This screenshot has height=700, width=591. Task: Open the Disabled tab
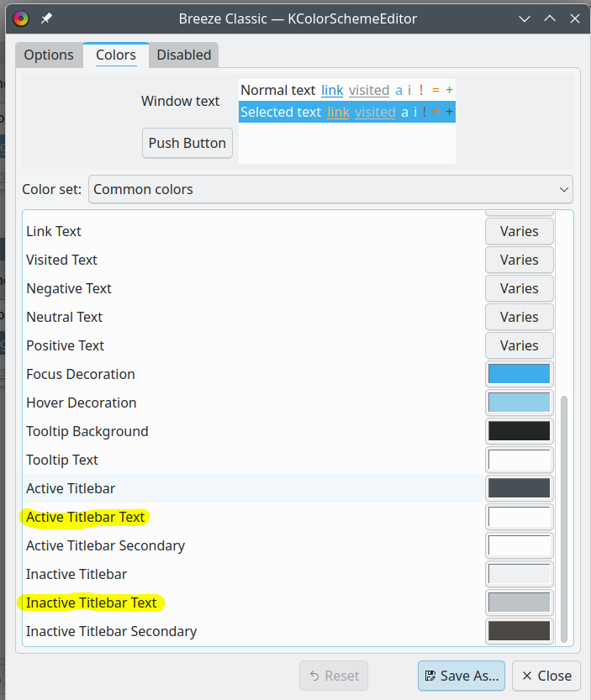(x=183, y=55)
